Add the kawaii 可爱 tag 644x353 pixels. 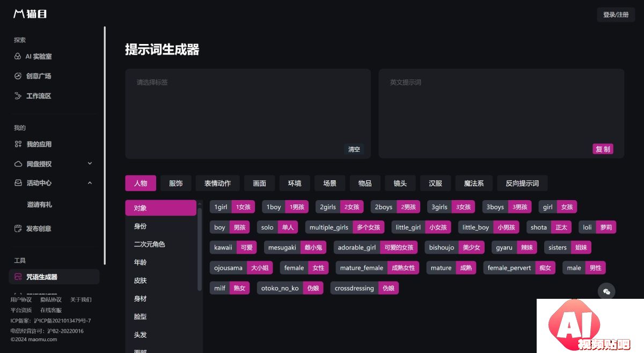(233, 247)
